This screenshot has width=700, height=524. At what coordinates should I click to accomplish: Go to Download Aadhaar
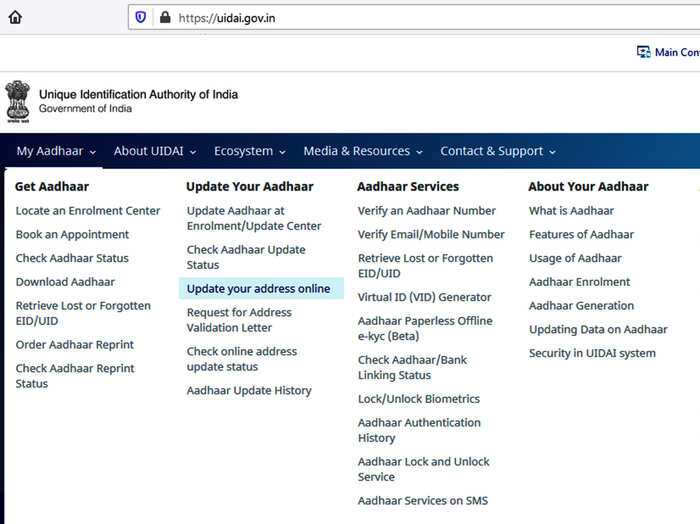point(65,282)
